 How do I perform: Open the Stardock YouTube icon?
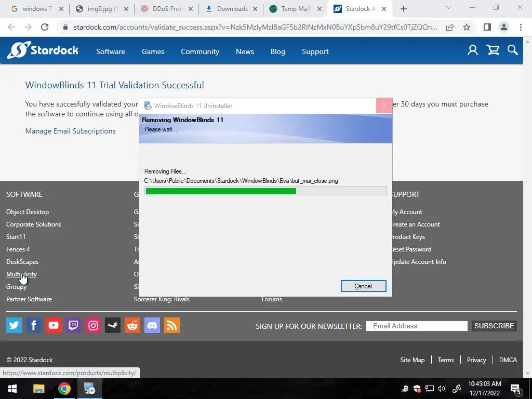click(54, 325)
